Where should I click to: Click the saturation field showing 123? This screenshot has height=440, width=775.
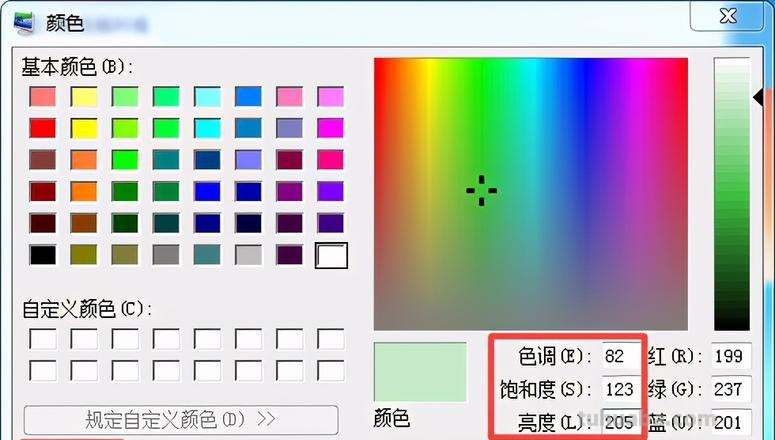pos(621,389)
